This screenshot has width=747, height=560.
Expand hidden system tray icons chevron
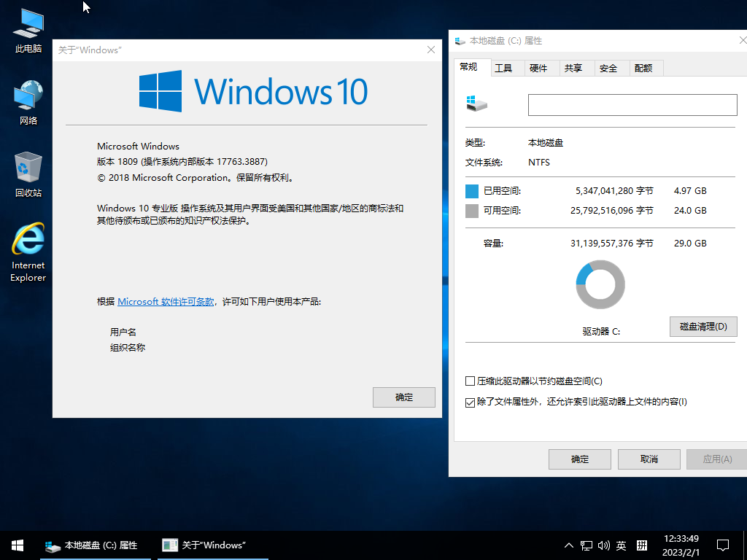click(569, 545)
